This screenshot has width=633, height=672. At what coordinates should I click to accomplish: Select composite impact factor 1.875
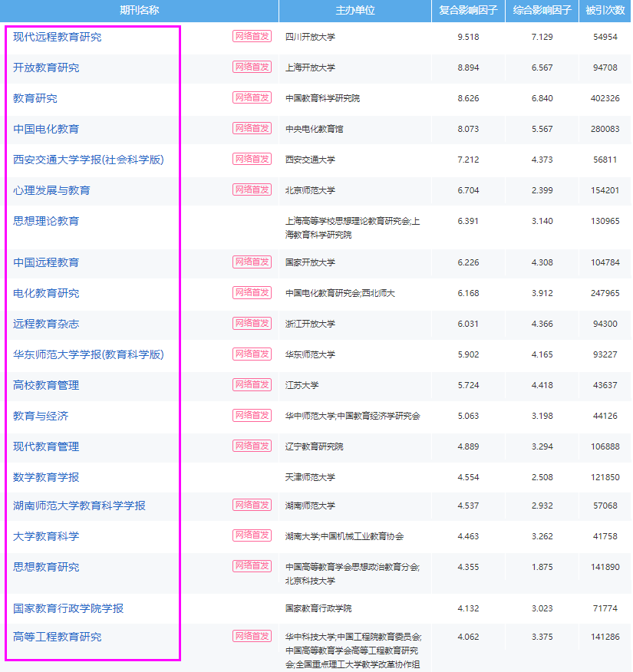(x=542, y=567)
